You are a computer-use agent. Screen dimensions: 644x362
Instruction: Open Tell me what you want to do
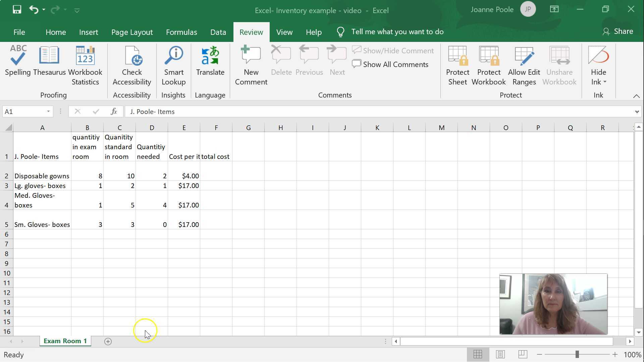pyautogui.click(x=397, y=32)
